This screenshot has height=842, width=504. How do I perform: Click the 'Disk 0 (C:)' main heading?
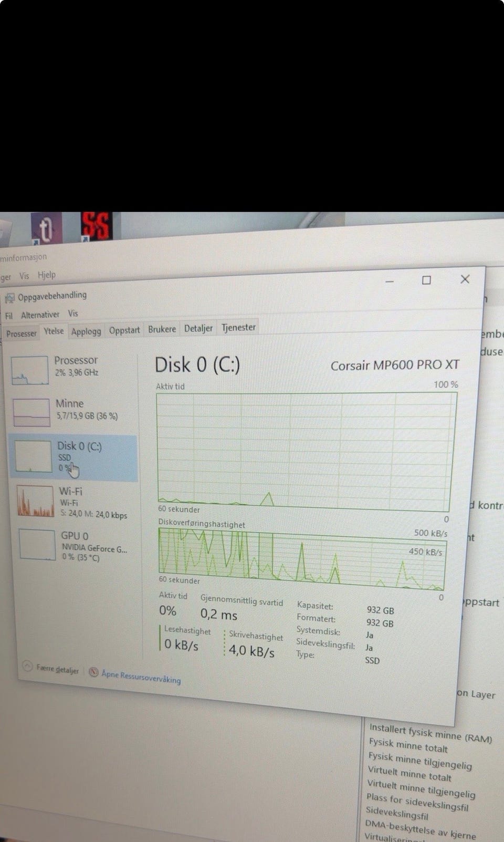pos(197,365)
